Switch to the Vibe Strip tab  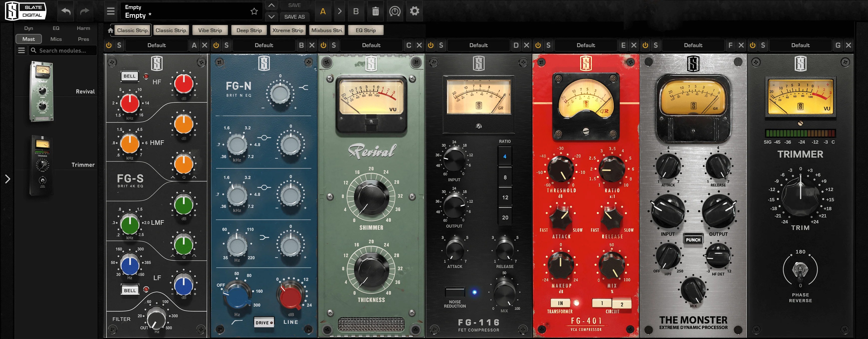(x=210, y=30)
